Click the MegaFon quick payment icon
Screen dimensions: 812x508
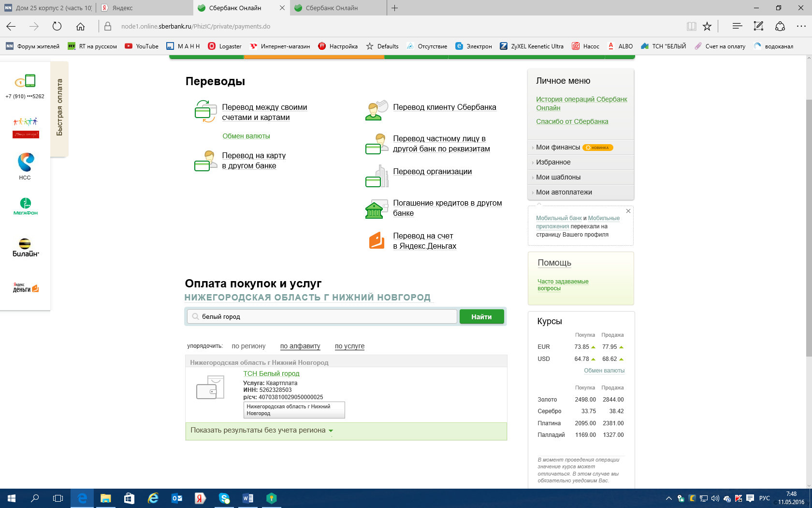(x=25, y=206)
